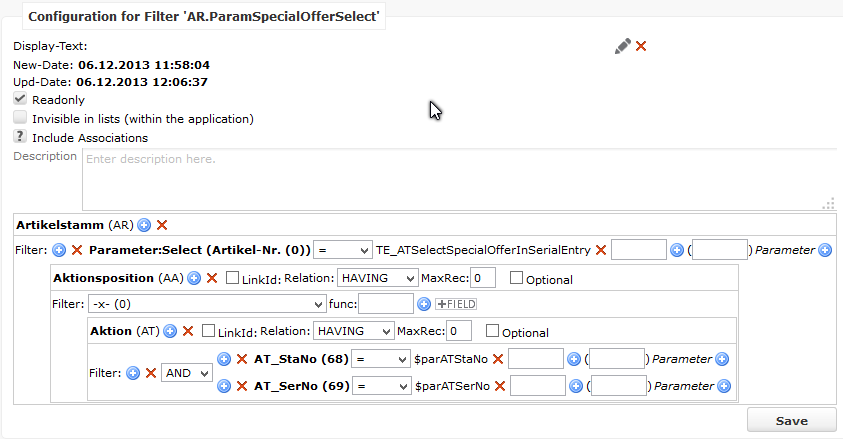Viewport: 843px width, 439px height.
Task: Click into the Description text area
Action: tap(459, 179)
